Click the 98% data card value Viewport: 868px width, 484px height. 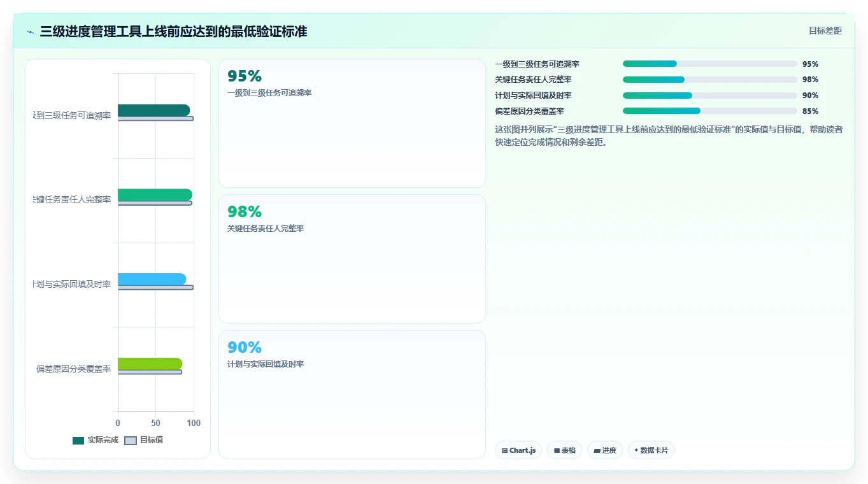pos(245,212)
